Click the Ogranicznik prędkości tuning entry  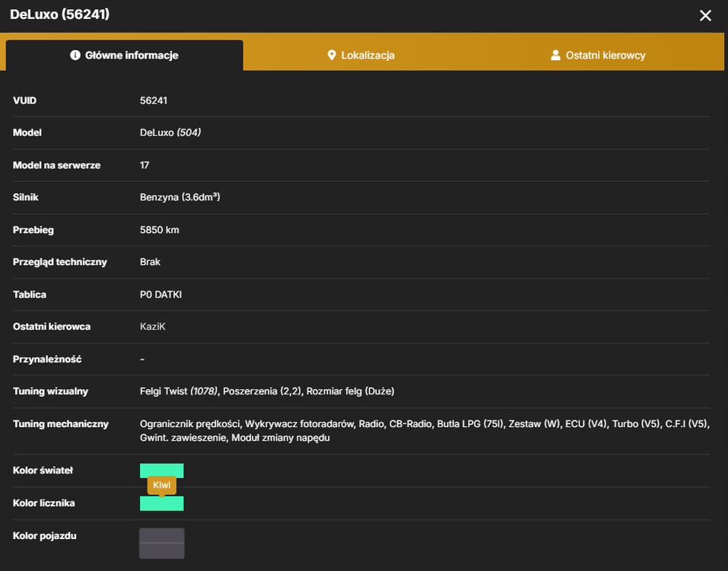pos(190,424)
